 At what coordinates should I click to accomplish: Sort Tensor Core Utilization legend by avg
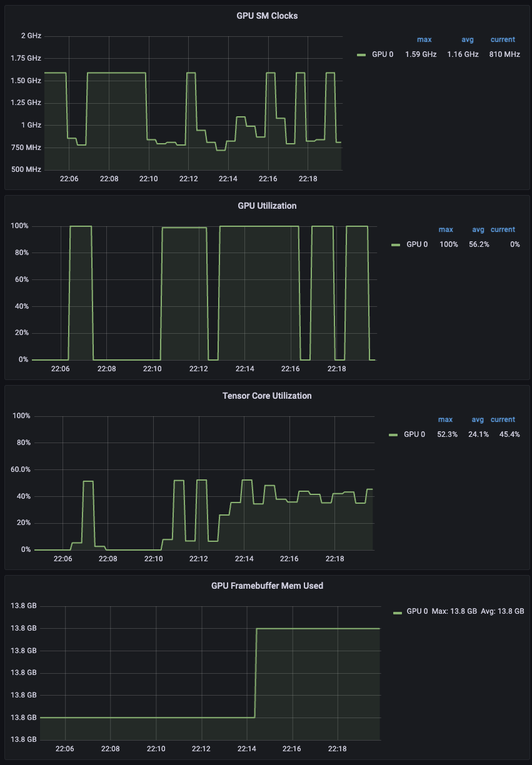(x=478, y=419)
